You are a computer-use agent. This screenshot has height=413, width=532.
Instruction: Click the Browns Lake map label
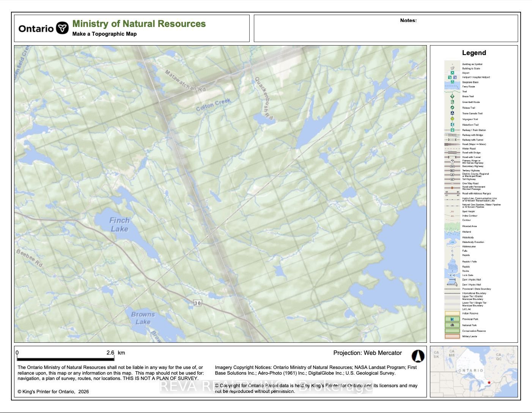[x=143, y=318]
